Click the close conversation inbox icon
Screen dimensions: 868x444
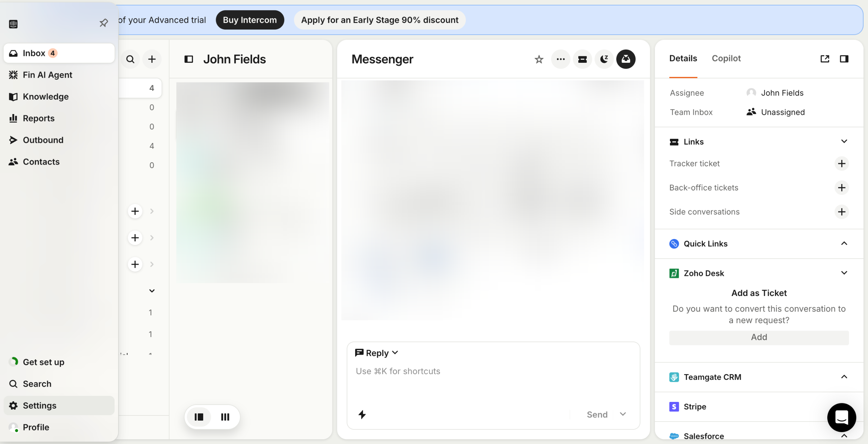[x=625, y=59]
